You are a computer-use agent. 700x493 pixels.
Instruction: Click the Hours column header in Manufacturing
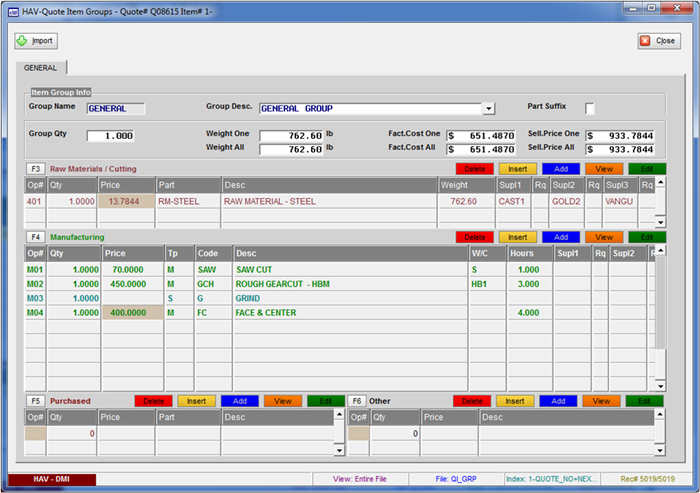click(x=529, y=253)
